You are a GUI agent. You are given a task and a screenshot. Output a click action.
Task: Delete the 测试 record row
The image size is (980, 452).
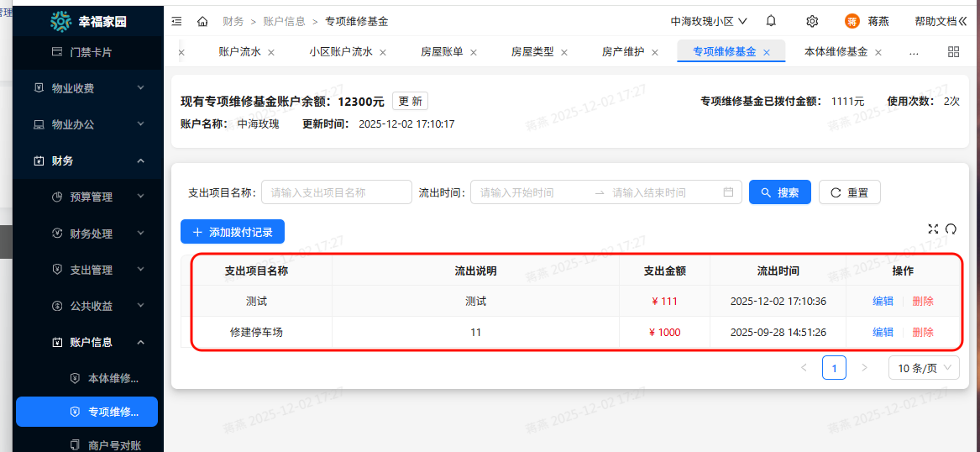[923, 302]
